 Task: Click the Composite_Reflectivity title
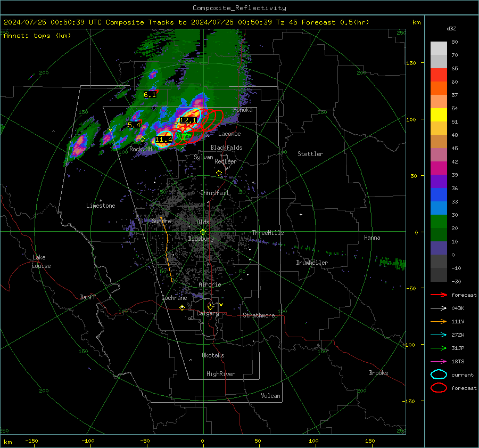239,8
